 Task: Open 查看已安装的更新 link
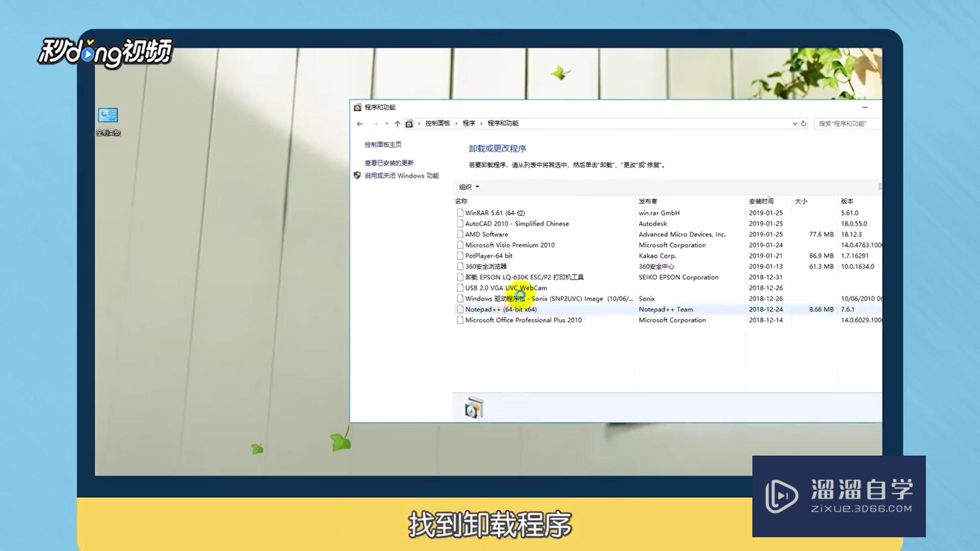pyautogui.click(x=389, y=163)
